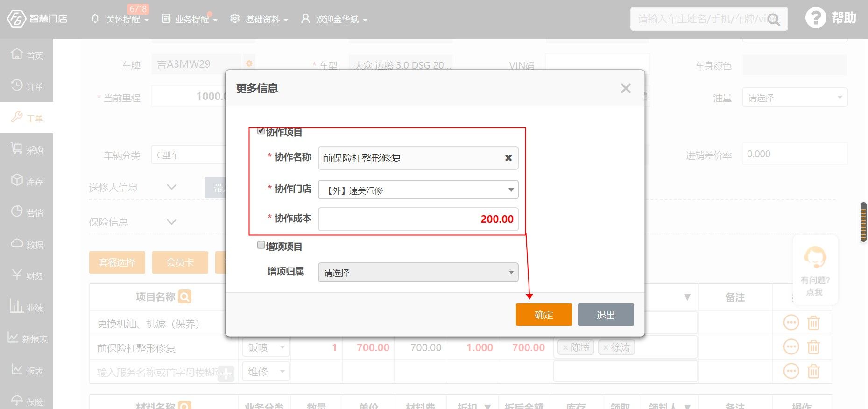Click the 领料人 column filter arrow
This screenshot has width=868, height=409.
(x=687, y=406)
